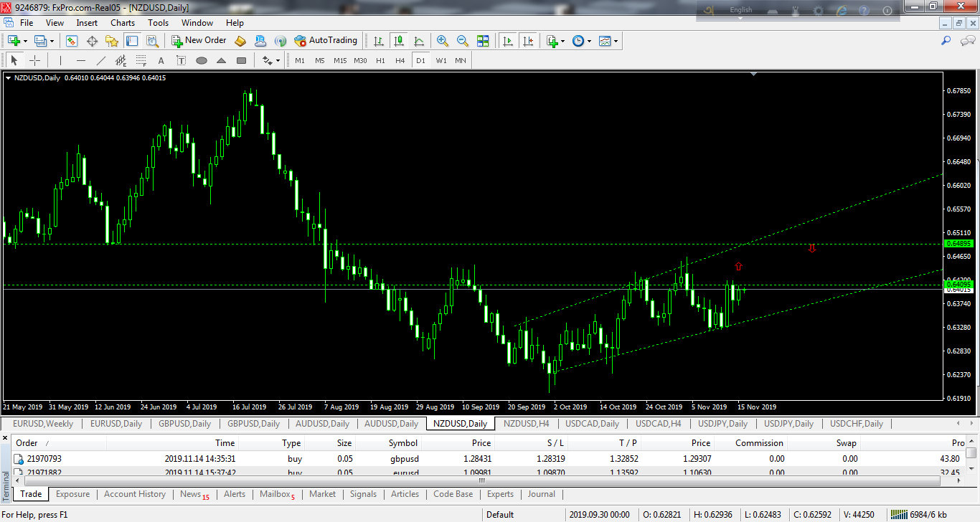The height and width of the screenshot is (522, 980).
Task: Launch MetaEditor from the toolbar
Action: (x=240, y=41)
